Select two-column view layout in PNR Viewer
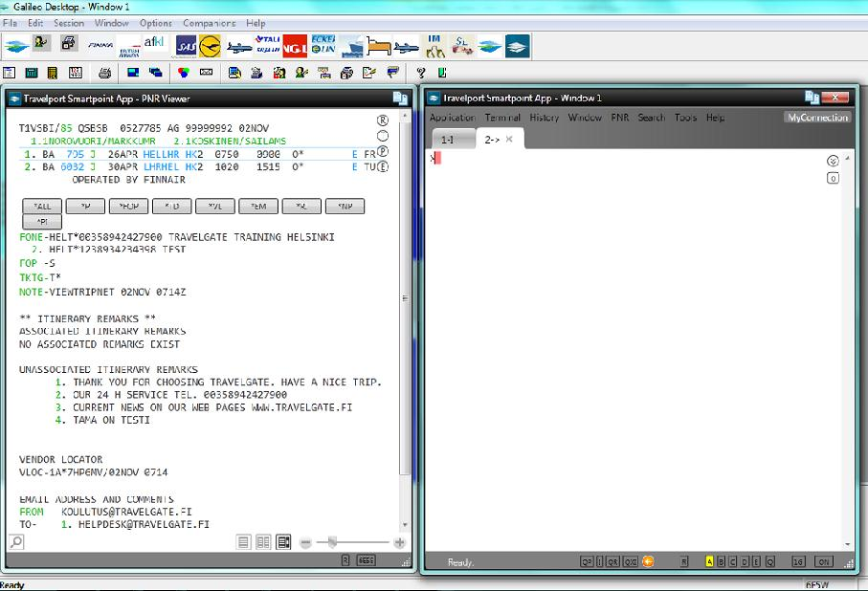This screenshot has height=591, width=868. [263, 541]
